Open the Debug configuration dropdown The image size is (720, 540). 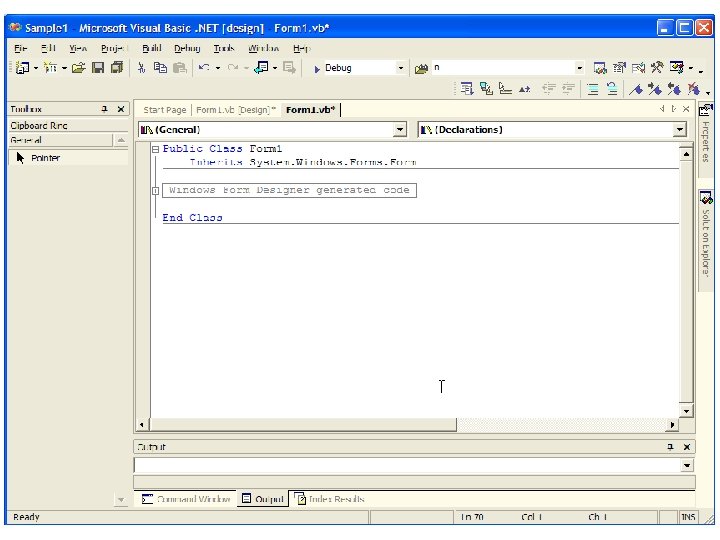[401, 68]
